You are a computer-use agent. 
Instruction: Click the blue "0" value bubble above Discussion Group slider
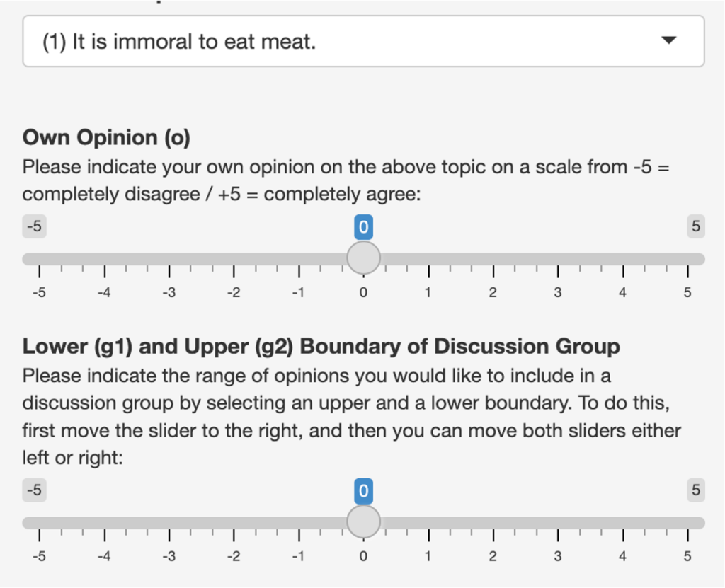(363, 490)
